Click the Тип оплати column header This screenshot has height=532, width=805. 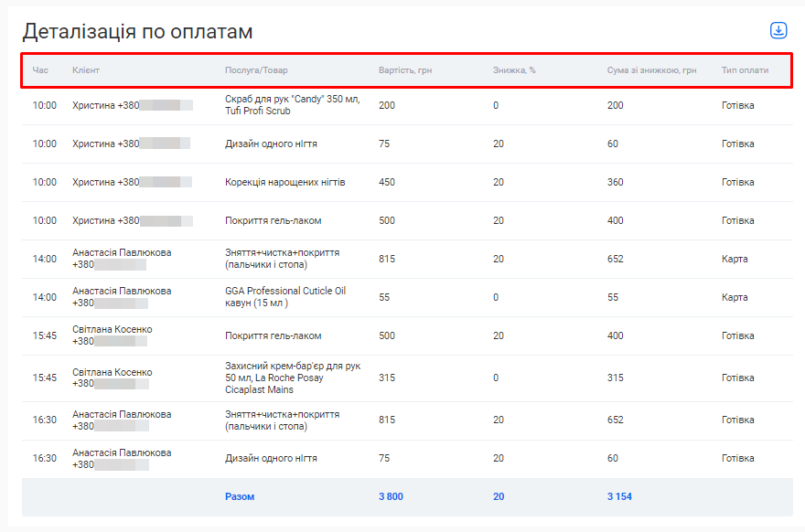(745, 70)
